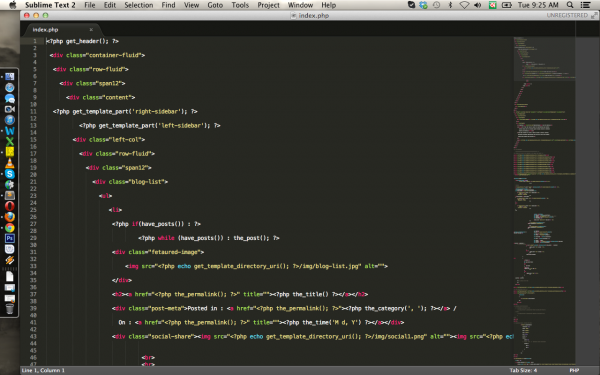Launch iTunes from the dock

click(10, 120)
